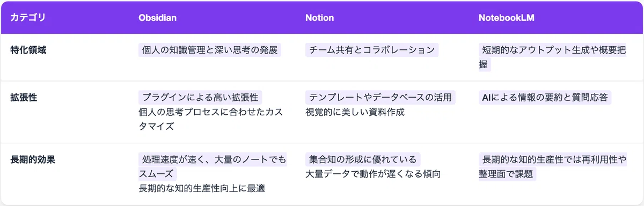Click the 長期的な知的生産性向上に最適 text
Screen dimensions: 644x206
pyautogui.click(x=202, y=188)
